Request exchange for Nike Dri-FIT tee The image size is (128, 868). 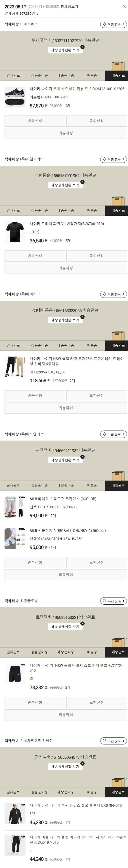click(97, 256)
